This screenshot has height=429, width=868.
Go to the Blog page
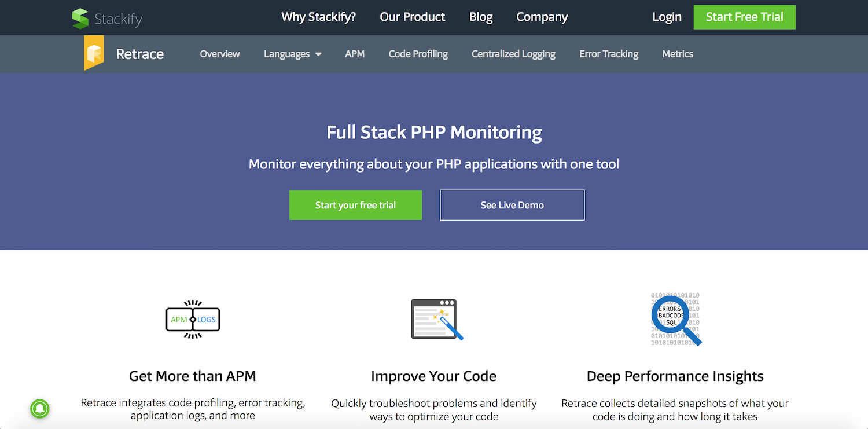point(481,17)
